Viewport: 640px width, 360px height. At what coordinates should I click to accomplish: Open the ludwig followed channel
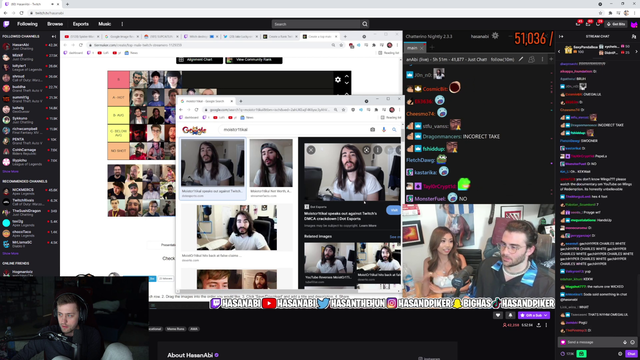29,110
